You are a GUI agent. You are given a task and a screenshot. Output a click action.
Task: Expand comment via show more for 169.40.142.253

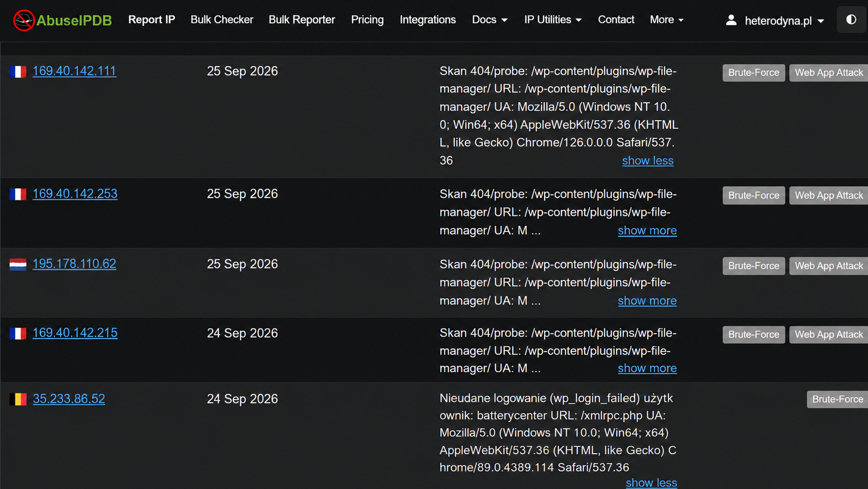pos(647,231)
